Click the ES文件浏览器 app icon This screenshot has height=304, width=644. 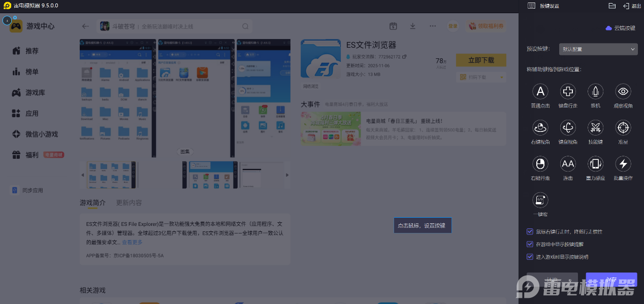[x=320, y=59]
